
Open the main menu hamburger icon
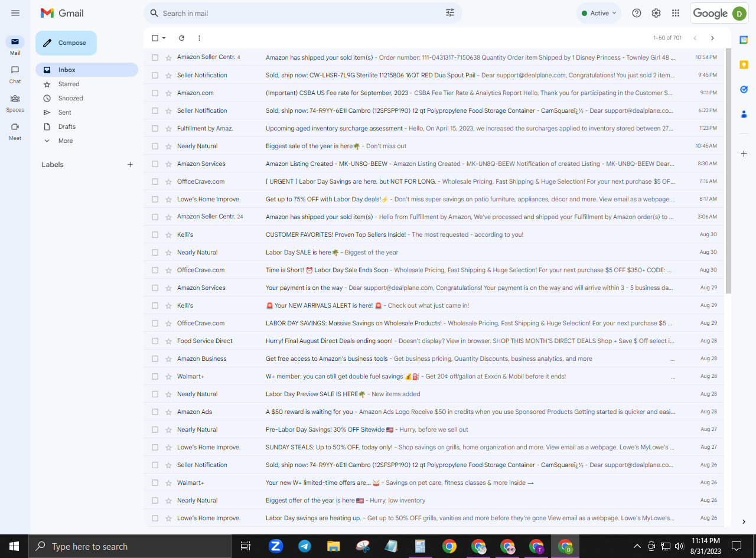point(15,13)
